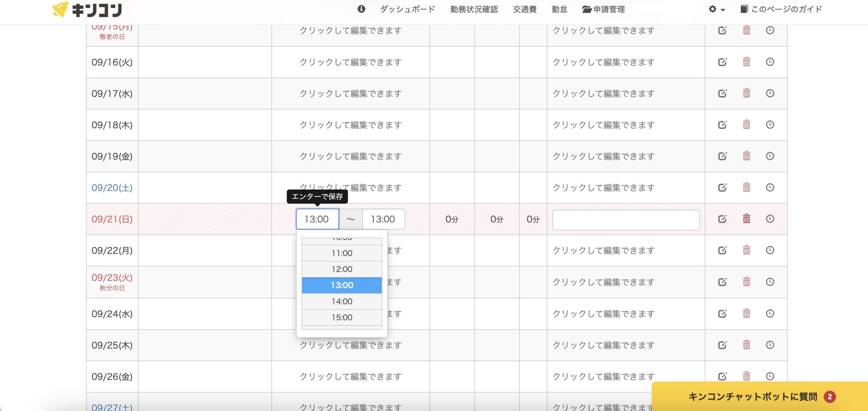
Task: Click the trash icon for 09/21(日)
Action: point(746,219)
